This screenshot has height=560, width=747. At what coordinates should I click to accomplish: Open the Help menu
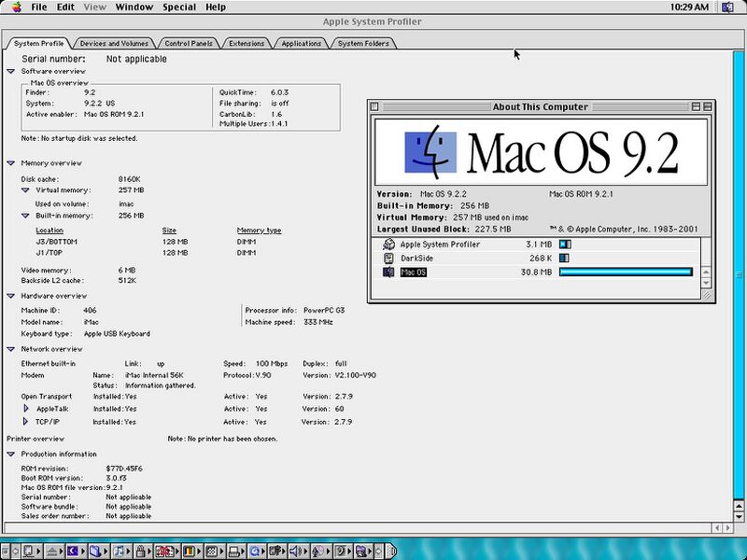pos(216,7)
